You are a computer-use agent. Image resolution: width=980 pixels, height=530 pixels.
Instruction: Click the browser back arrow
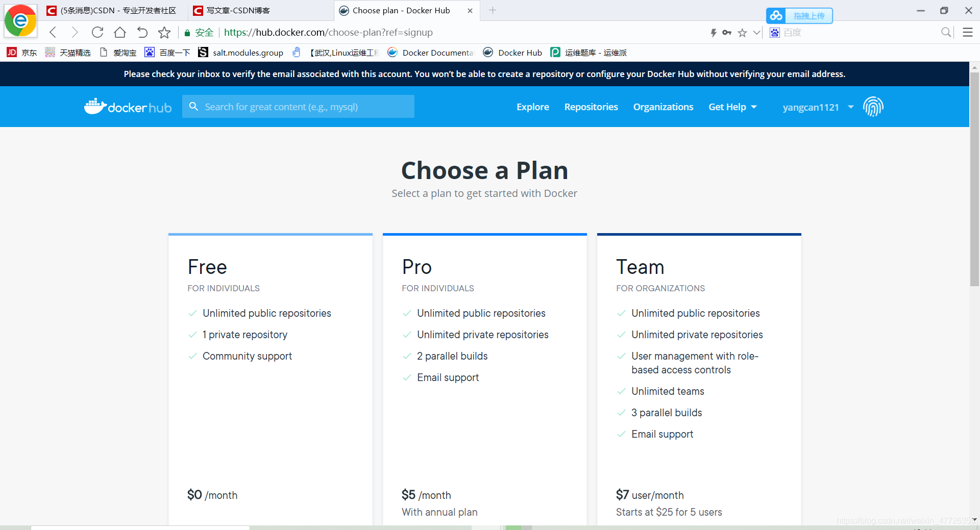[53, 33]
